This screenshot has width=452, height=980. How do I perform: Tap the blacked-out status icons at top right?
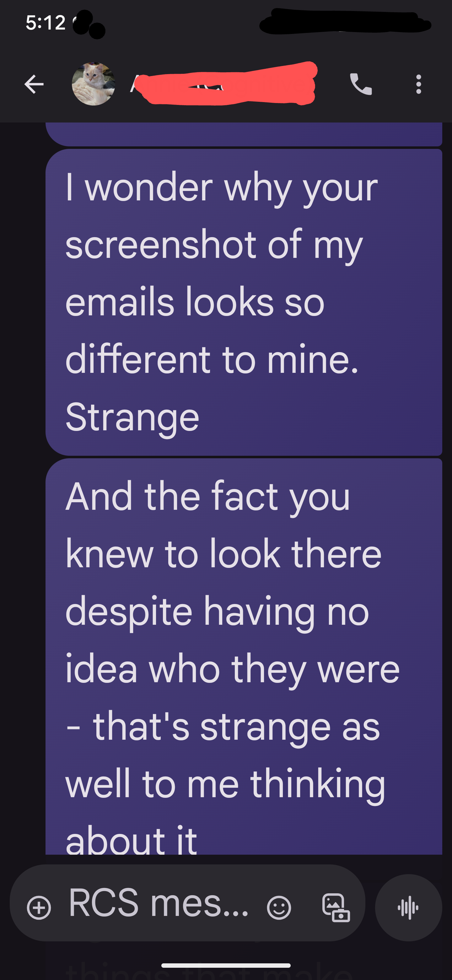(345, 22)
